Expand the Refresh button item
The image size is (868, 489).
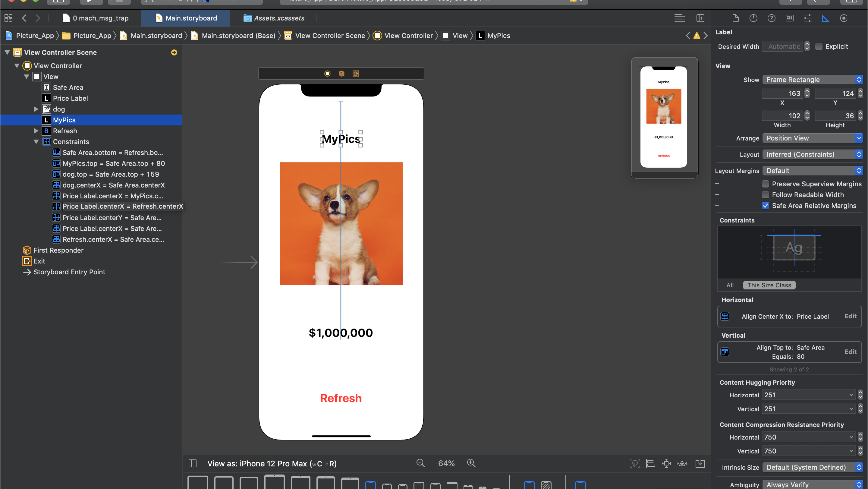click(36, 131)
